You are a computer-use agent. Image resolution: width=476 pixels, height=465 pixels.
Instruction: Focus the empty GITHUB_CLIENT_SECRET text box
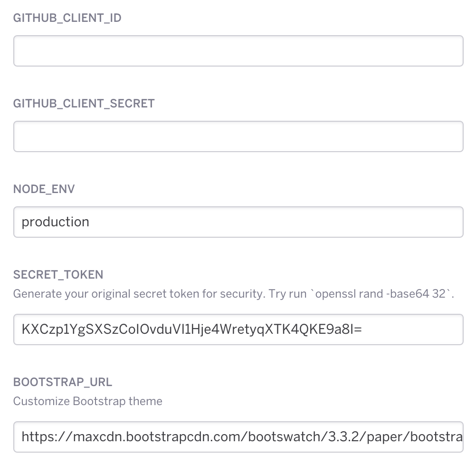click(238, 136)
